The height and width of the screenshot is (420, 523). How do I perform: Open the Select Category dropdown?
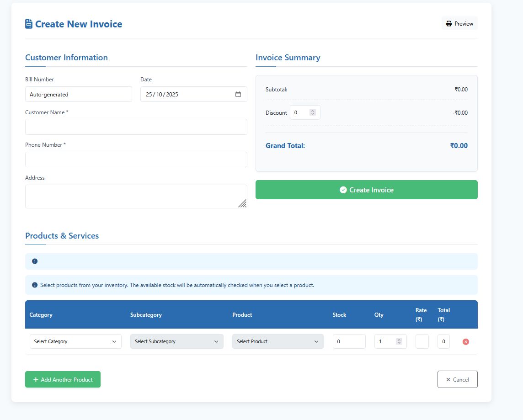(75, 341)
